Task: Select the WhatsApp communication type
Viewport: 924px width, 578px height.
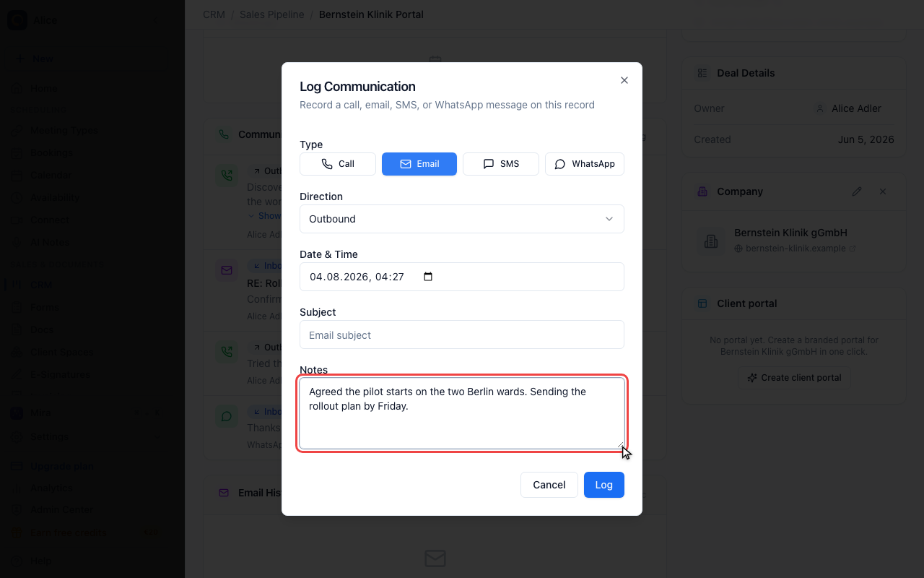Action: pyautogui.click(x=585, y=164)
